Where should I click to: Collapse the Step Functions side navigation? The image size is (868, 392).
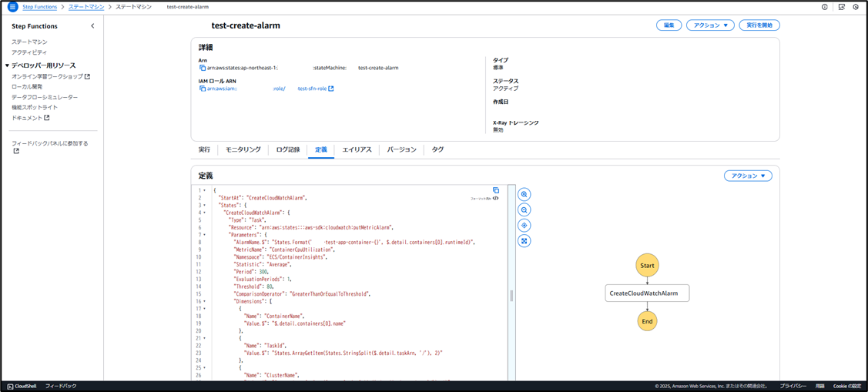92,26
